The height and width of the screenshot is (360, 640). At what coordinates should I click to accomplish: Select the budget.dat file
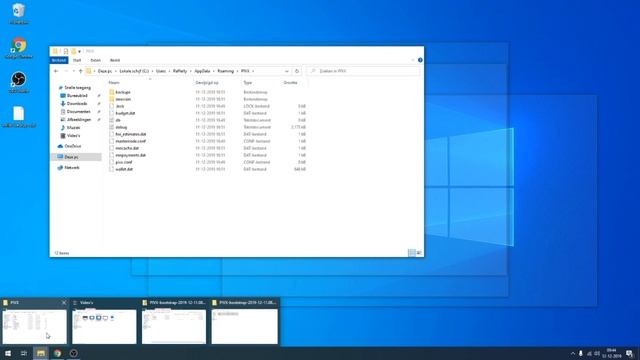pos(125,113)
